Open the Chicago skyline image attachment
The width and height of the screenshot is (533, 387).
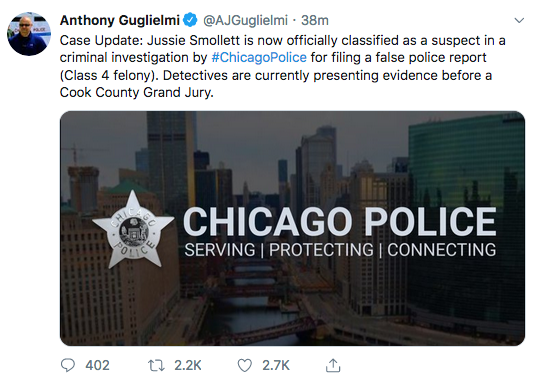click(292, 228)
